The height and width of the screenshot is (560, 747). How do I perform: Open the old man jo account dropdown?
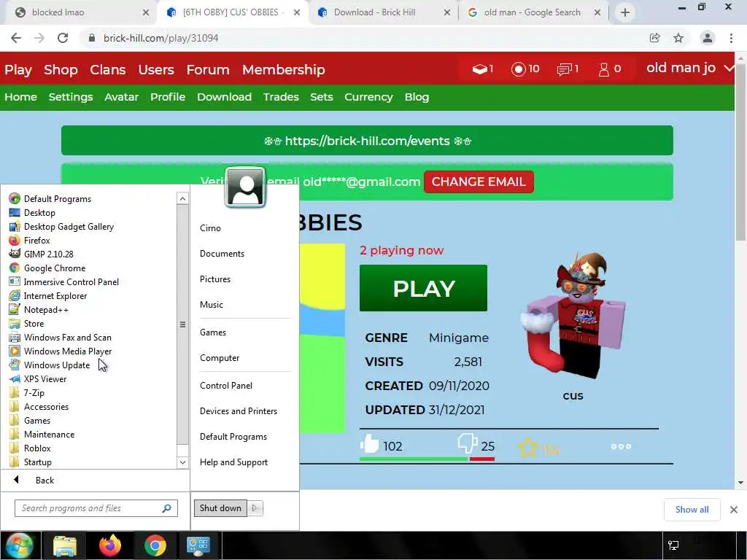coord(689,68)
